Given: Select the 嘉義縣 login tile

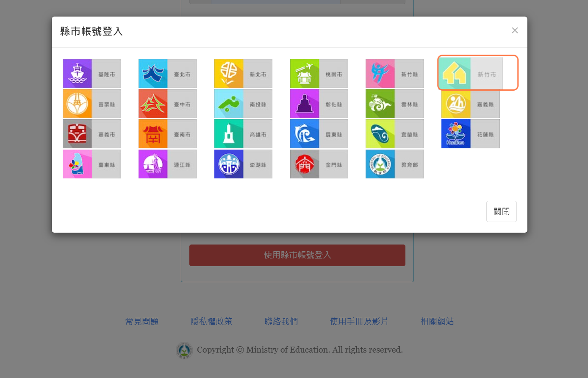Looking at the screenshot, I should [x=471, y=104].
